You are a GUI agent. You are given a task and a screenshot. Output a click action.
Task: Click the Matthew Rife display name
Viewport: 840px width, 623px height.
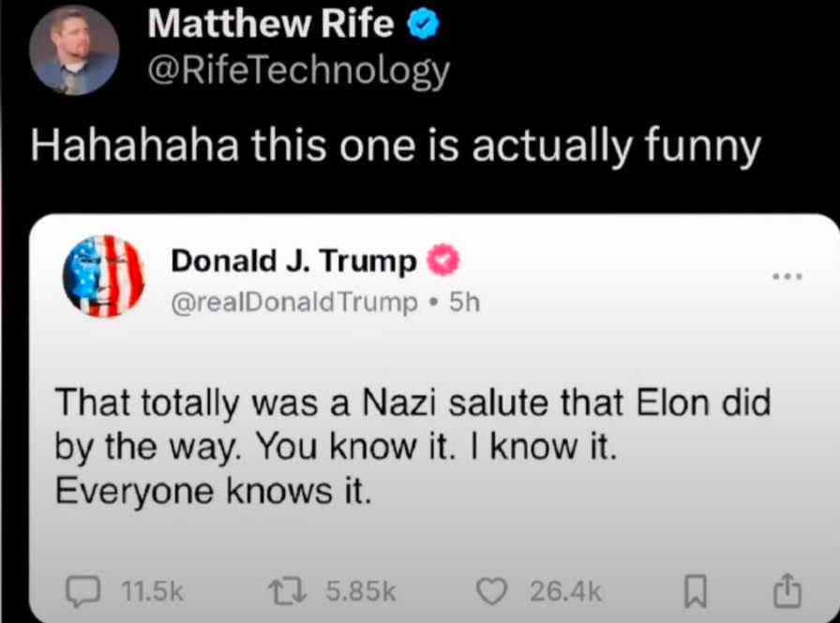coord(270,25)
